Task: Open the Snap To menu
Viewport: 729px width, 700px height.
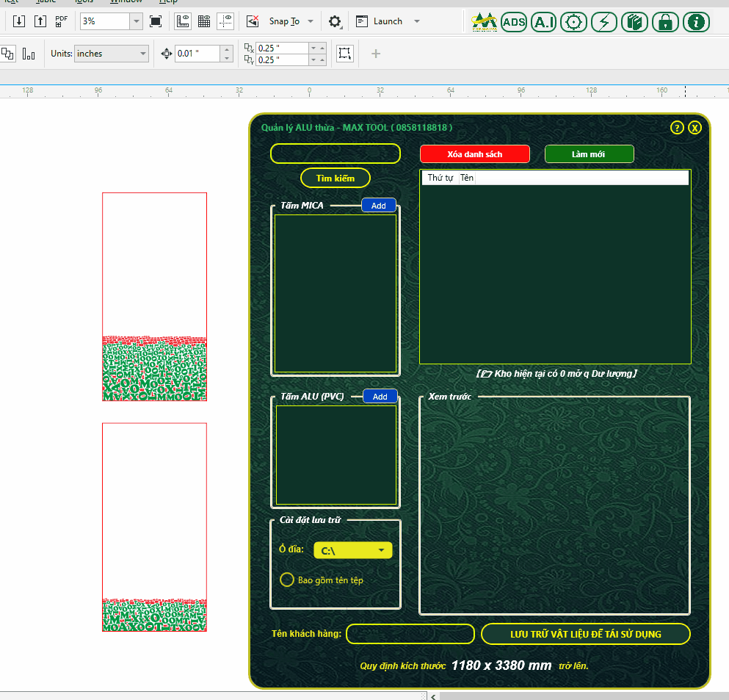Action: [x=291, y=21]
